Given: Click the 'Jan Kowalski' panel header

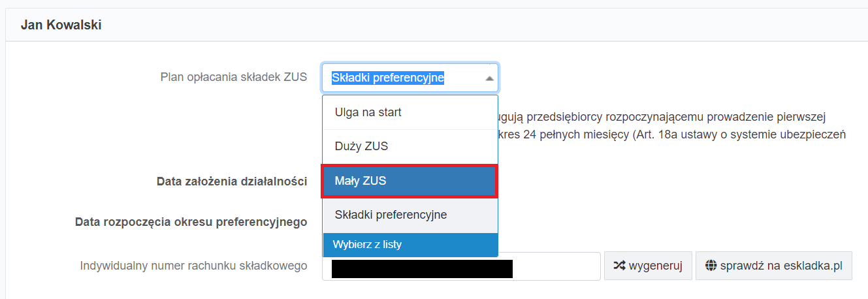Looking at the screenshot, I should 61,25.
